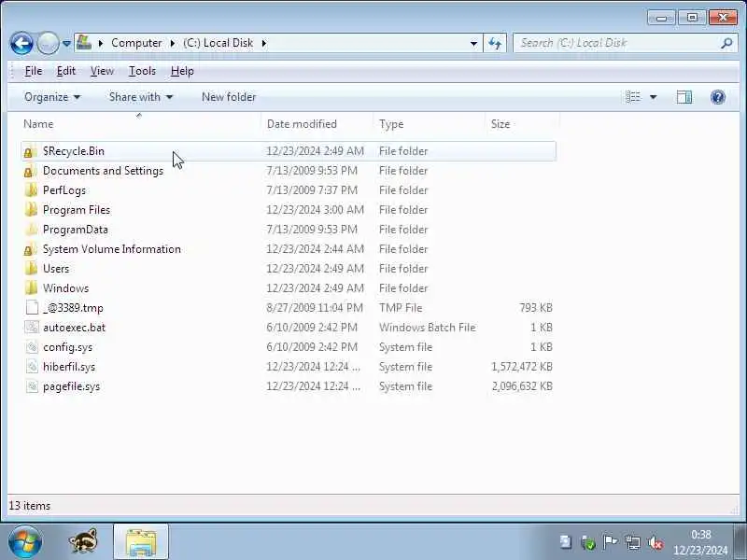
Task: Click the folder name System Volume Information
Action: click(x=111, y=249)
